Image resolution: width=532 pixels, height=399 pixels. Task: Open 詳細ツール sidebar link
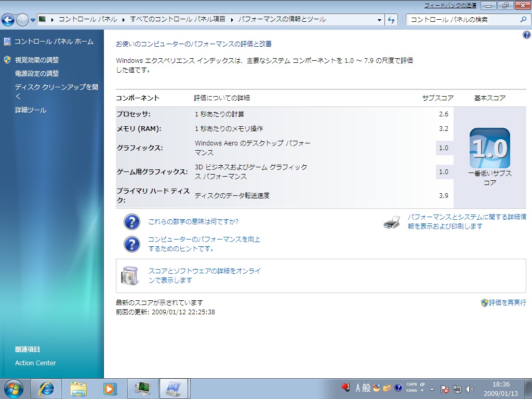pos(31,110)
